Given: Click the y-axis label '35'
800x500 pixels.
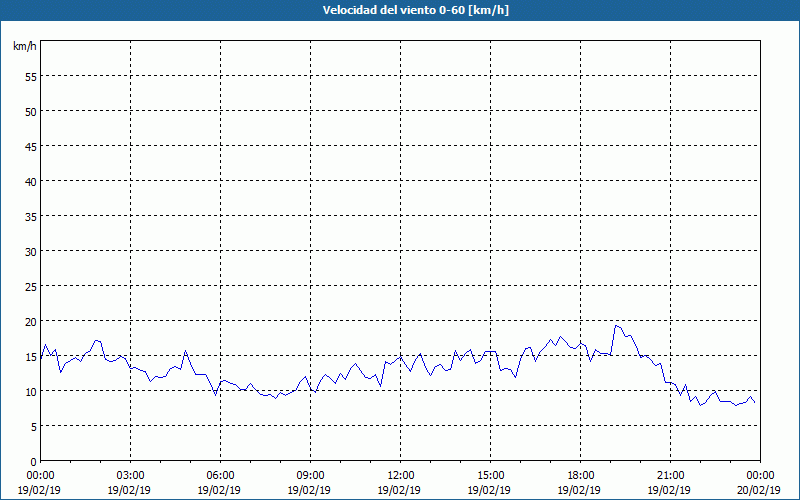Looking at the screenshot, I should [x=31, y=216].
